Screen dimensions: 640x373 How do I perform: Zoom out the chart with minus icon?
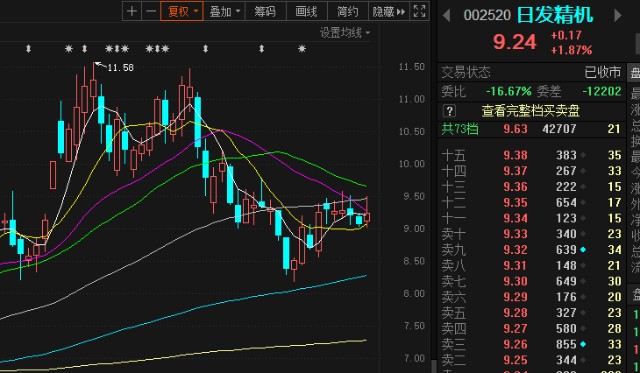pos(151,11)
